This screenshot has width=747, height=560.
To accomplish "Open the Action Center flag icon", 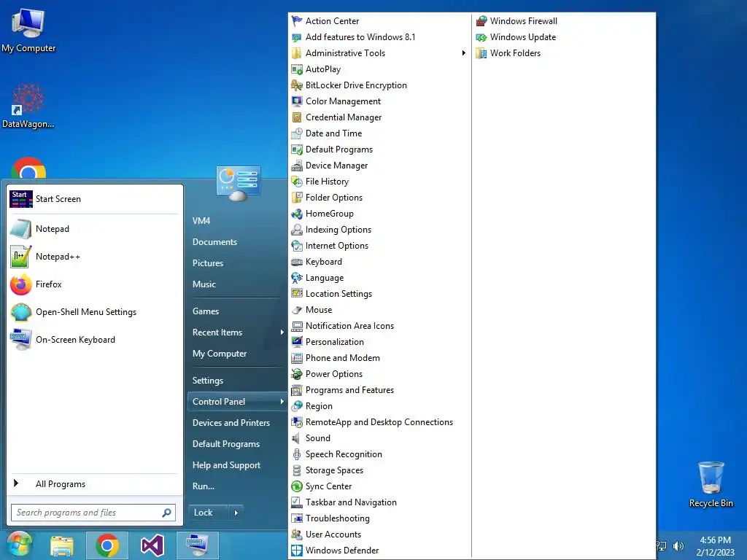I will pos(297,21).
